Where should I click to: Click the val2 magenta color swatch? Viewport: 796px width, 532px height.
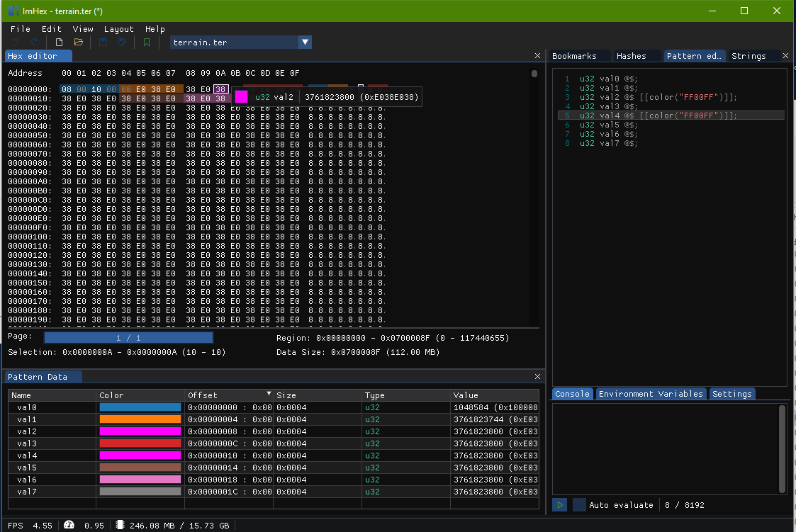tap(140, 431)
